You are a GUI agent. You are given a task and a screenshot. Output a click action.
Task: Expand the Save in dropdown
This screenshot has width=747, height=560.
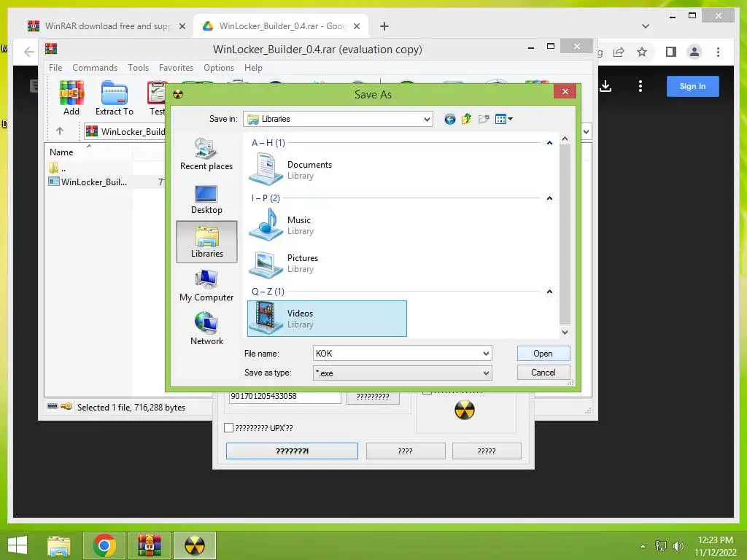427,119
